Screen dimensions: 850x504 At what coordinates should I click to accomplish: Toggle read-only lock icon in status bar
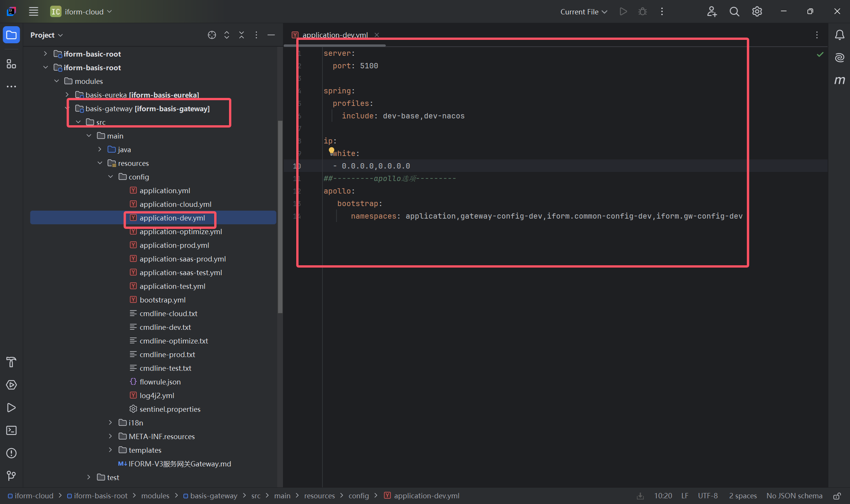837,496
